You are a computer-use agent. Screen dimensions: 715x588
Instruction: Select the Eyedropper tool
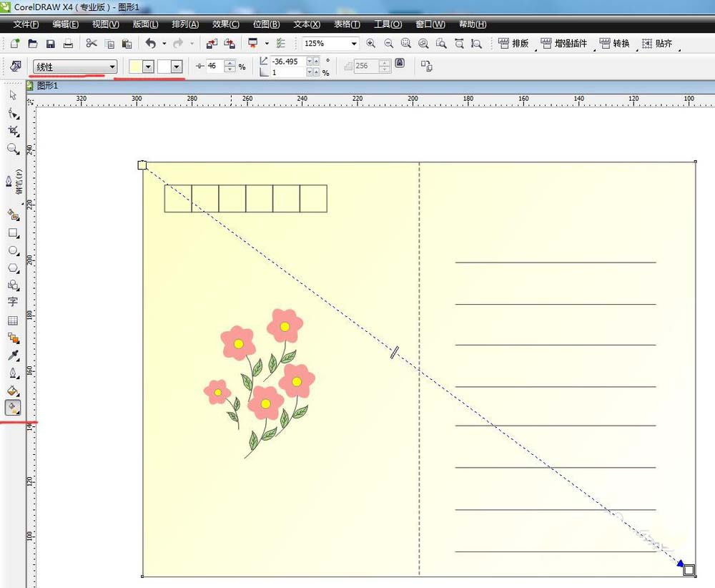[x=13, y=356]
